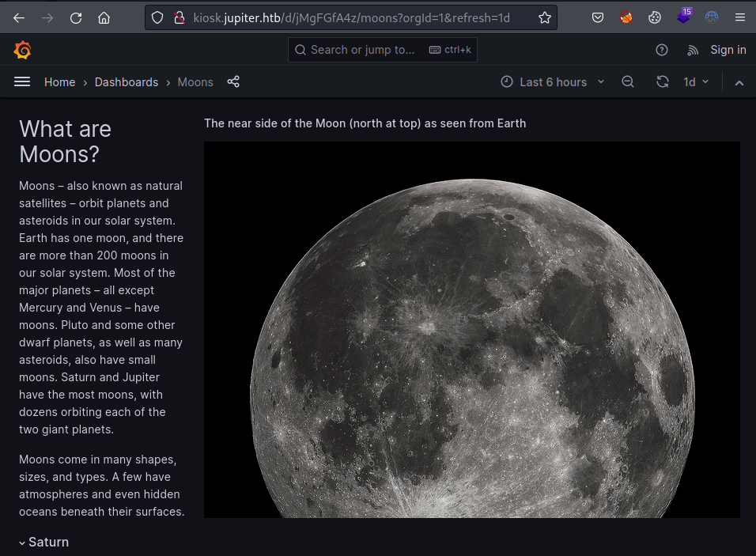Click the browser address bar URL

click(x=351, y=18)
